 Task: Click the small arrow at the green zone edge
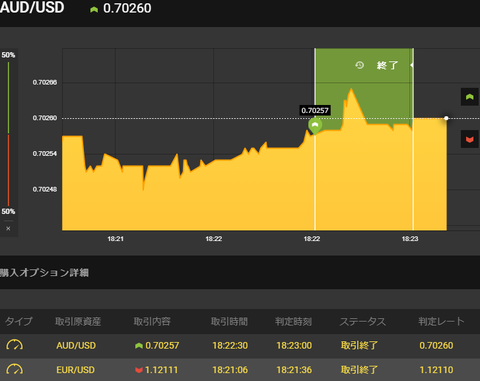(412, 65)
